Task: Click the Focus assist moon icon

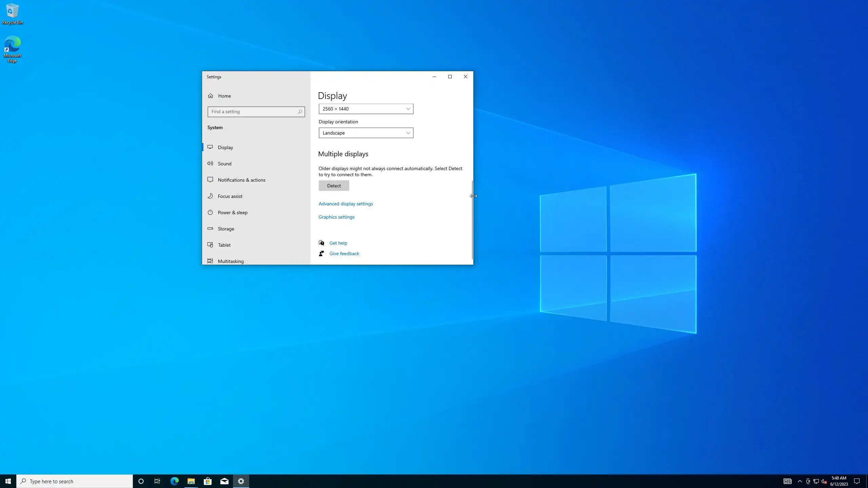Action: pyautogui.click(x=210, y=196)
